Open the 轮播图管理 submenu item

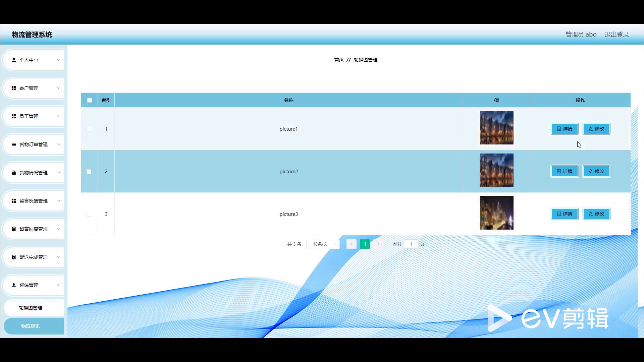34,308
